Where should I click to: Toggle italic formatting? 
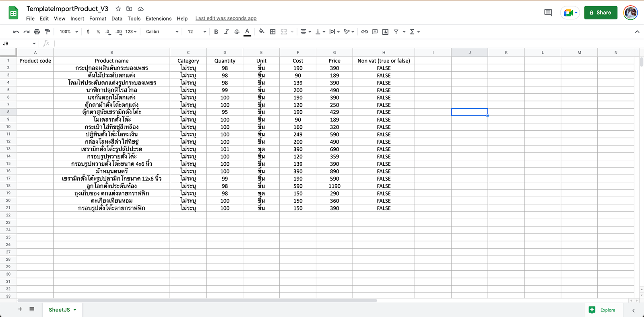pos(226,32)
